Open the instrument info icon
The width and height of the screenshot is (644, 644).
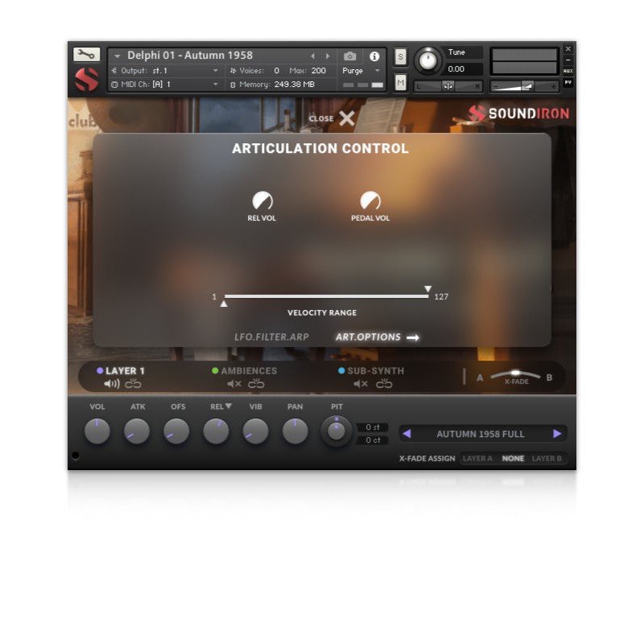point(374,56)
